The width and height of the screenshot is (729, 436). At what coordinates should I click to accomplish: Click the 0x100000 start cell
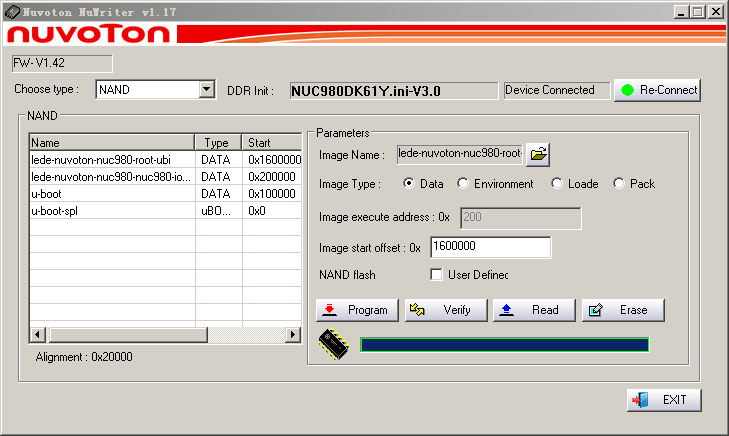pyautogui.click(x=272, y=194)
